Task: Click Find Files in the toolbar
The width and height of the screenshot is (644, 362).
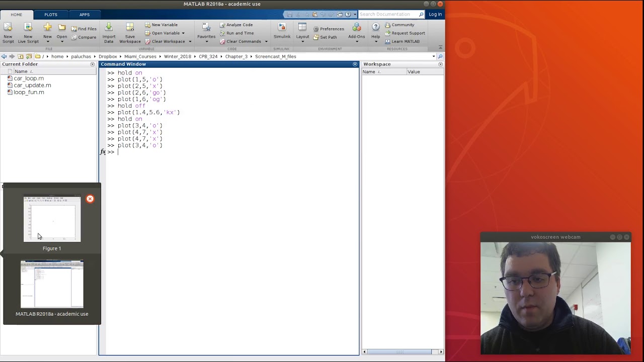Action: point(84,29)
